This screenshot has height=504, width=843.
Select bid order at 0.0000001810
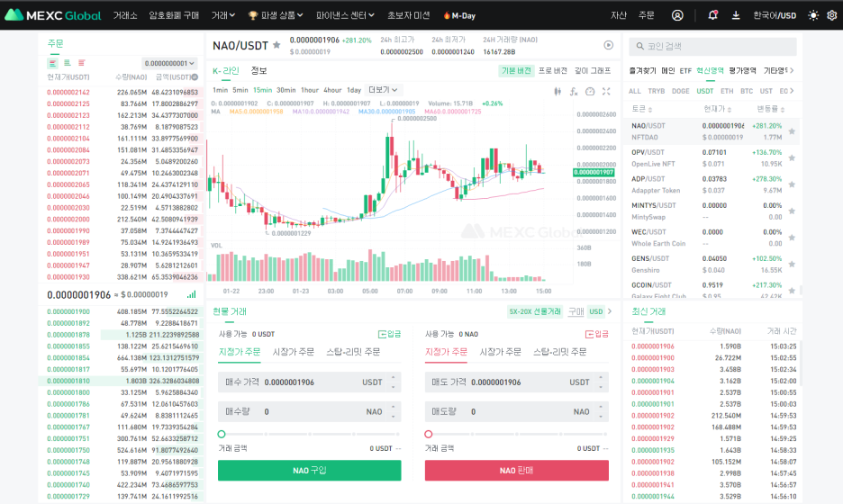pyautogui.click(x=122, y=381)
